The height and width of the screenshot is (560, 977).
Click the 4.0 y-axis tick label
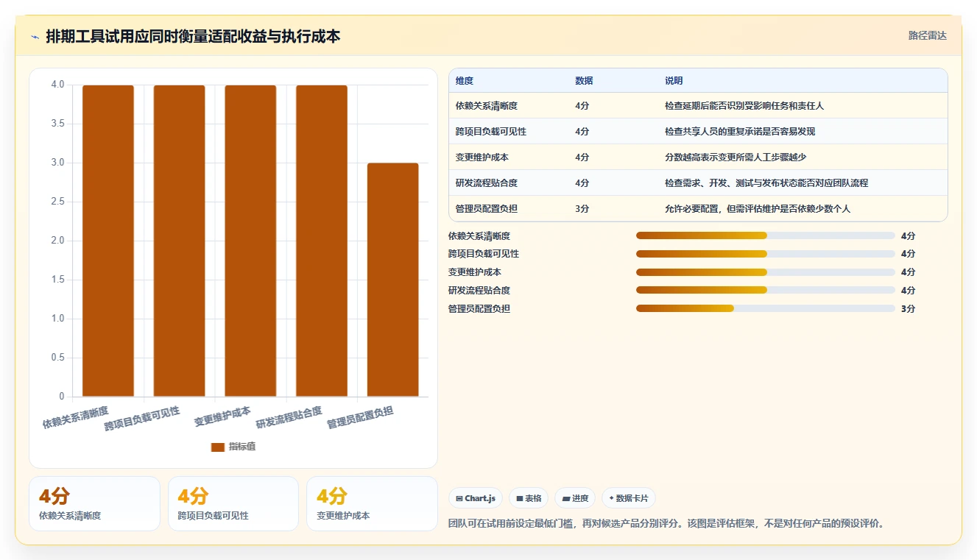57,85
